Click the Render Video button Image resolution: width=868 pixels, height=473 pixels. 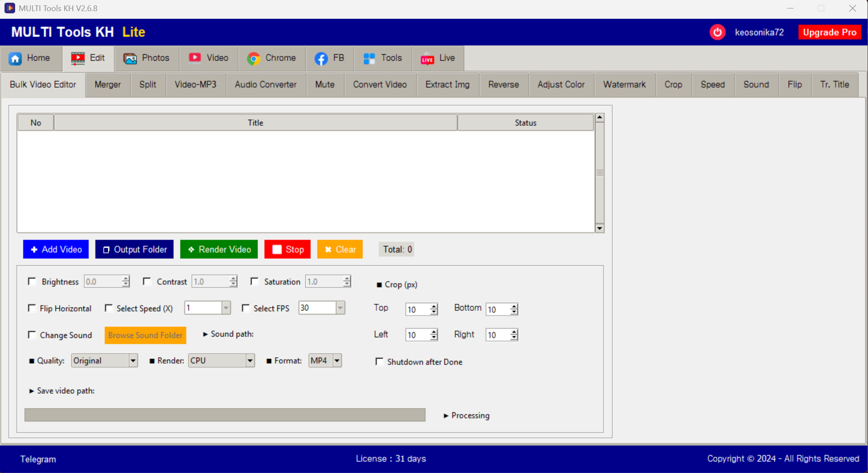[219, 249]
